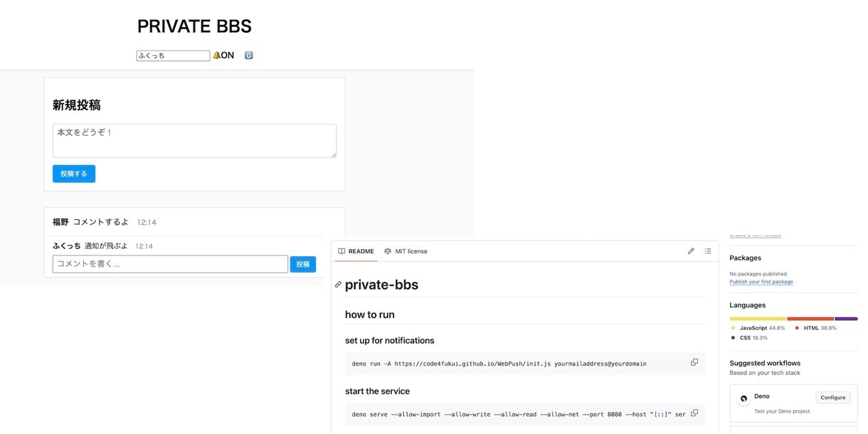Image resolution: width=868 pixels, height=434 pixels.
Task: Click the book icon on README tab
Action: coord(342,251)
